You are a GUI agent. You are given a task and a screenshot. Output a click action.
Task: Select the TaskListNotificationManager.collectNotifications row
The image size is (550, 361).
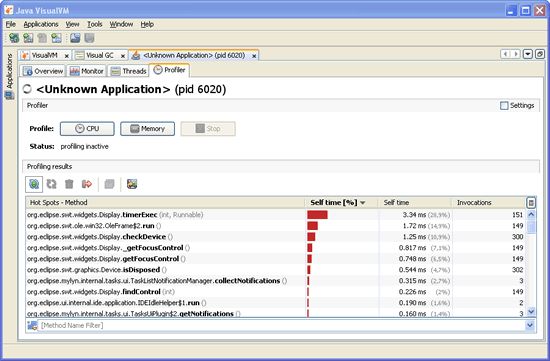click(276, 281)
